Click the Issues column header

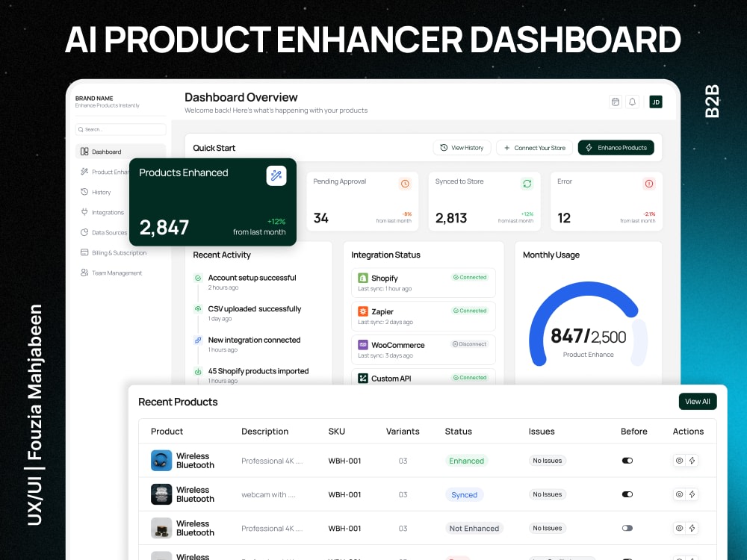point(542,431)
